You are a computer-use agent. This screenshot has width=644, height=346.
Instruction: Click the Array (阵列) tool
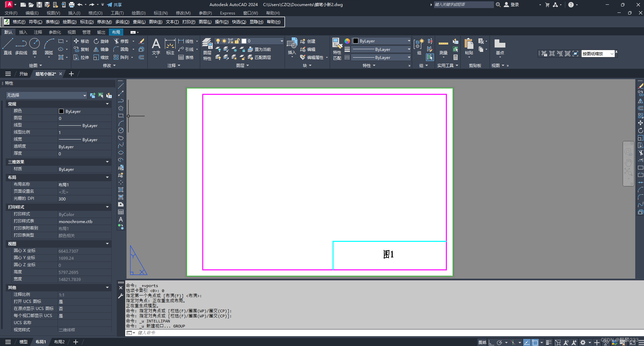[x=121, y=57]
